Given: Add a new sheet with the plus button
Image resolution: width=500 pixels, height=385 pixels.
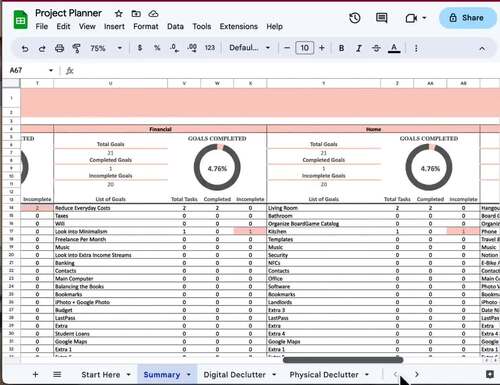Looking at the screenshot, I should [x=35, y=374].
